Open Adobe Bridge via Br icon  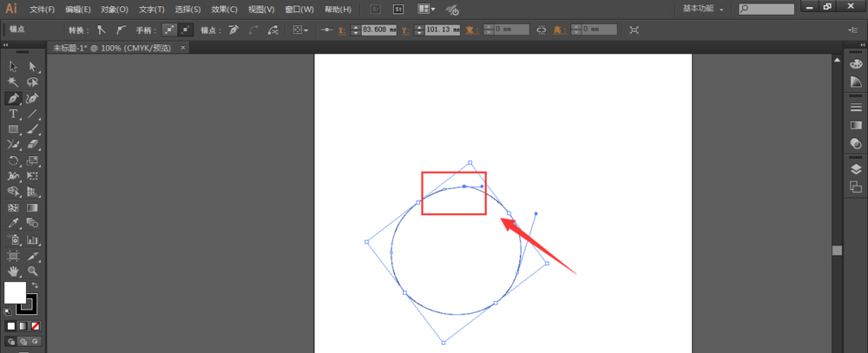click(x=376, y=10)
